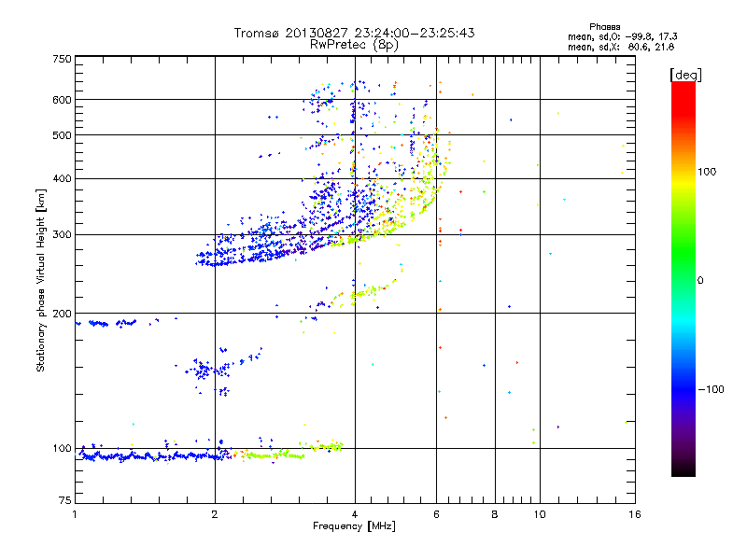Click the x-axis tick label '1'
Viewport: 747px width, 560px height.
click(75, 514)
